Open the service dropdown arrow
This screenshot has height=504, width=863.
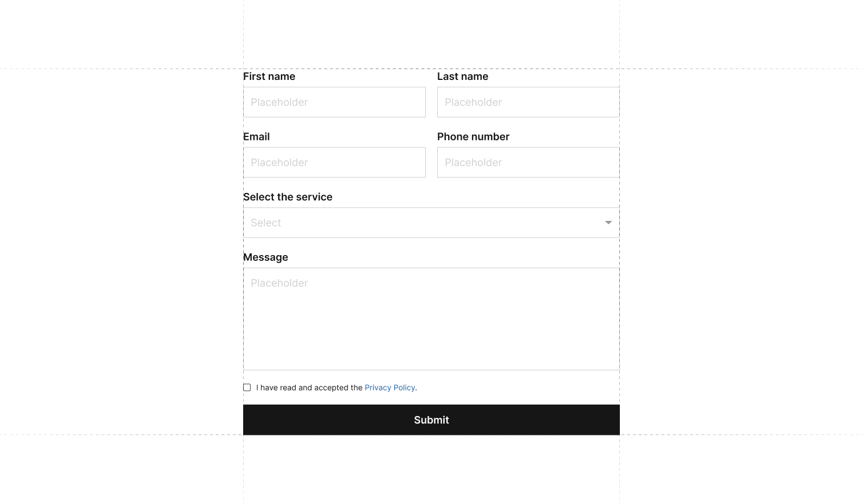point(608,223)
